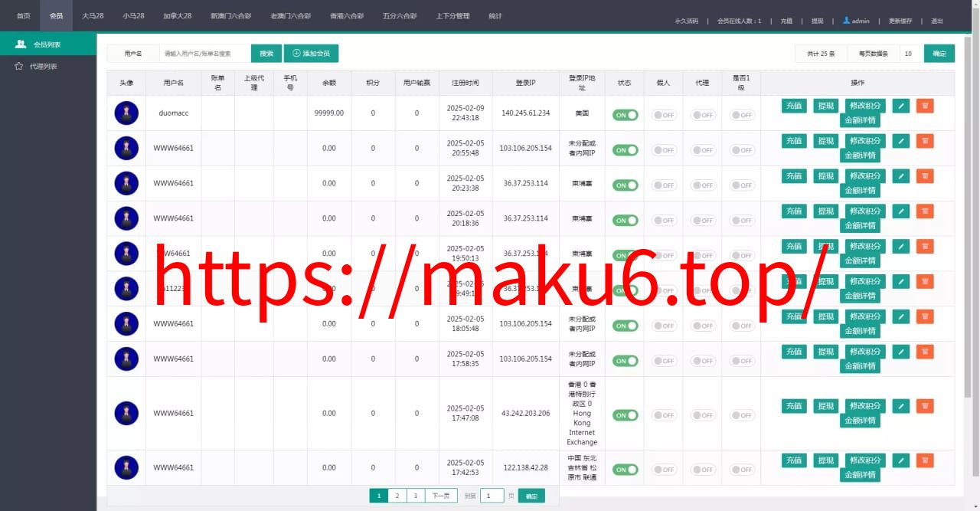Click trash icon for row registered 20:55:48
Screen dimensions: 980x511
[x=925, y=141]
